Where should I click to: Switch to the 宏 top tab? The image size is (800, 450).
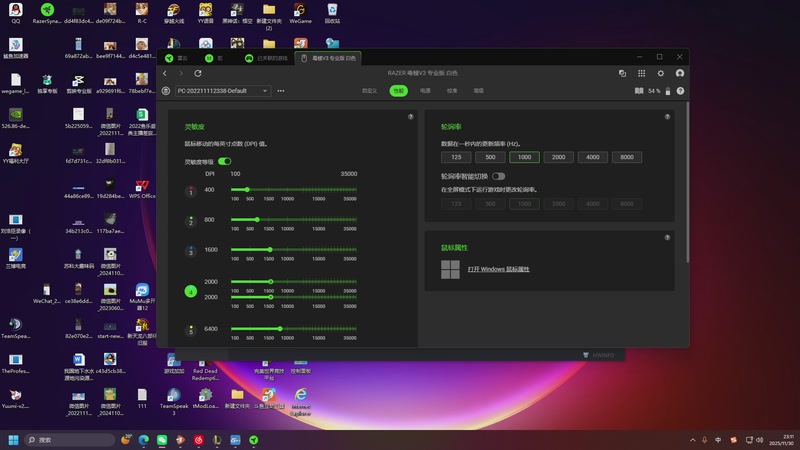(214, 58)
